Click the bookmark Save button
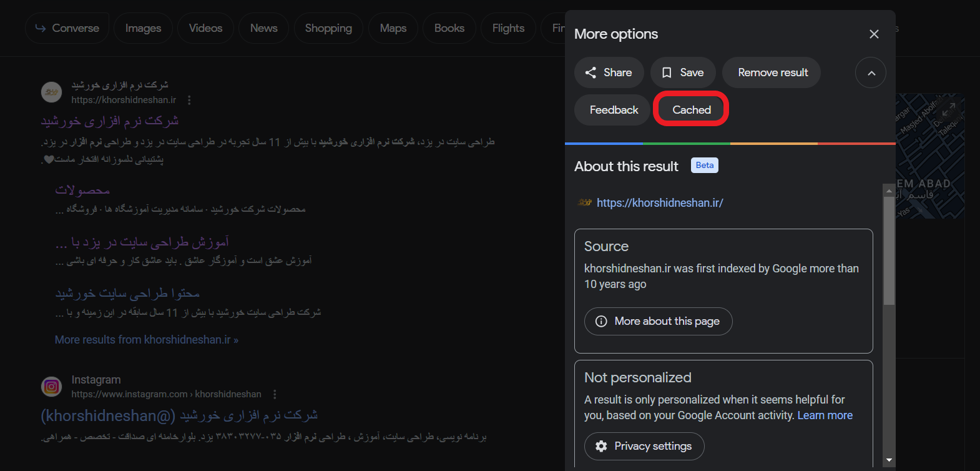The width and height of the screenshot is (980, 471). click(x=683, y=72)
